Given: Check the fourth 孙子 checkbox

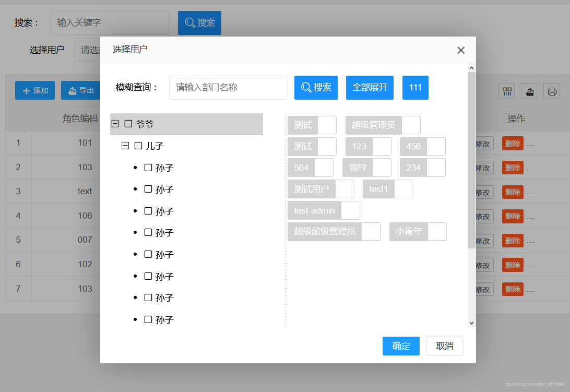Looking at the screenshot, I should (148, 232).
